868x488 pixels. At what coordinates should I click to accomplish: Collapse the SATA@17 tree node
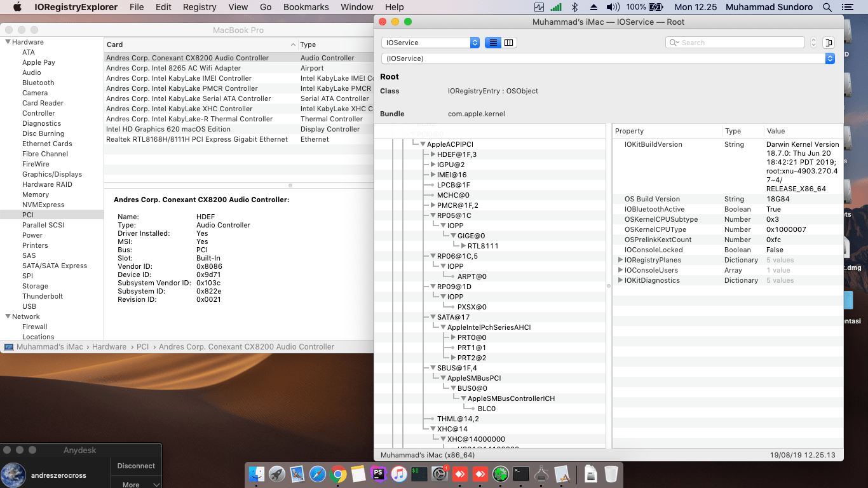tap(433, 317)
